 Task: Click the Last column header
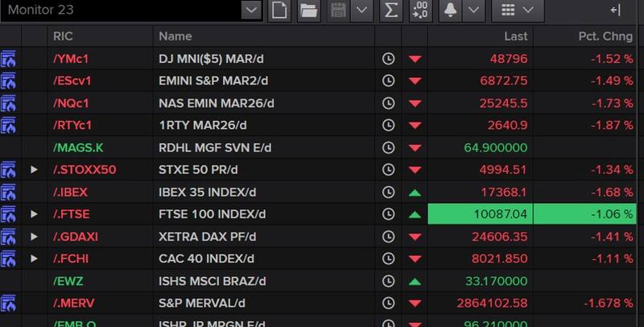(x=515, y=36)
